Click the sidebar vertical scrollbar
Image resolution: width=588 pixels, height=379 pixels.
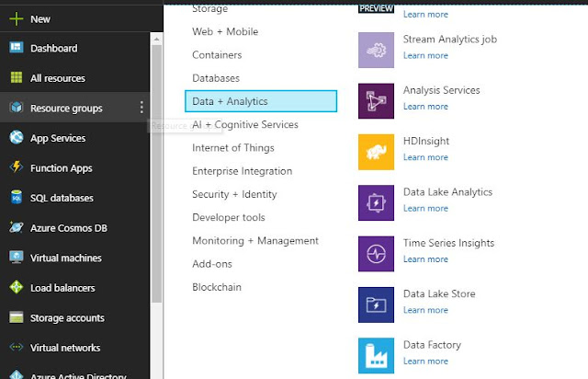(x=156, y=184)
